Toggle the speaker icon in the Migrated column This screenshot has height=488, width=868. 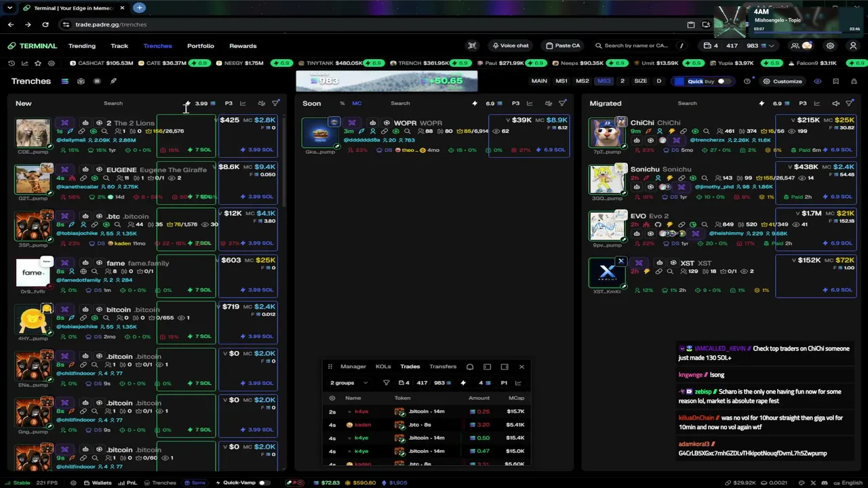[835, 103]
